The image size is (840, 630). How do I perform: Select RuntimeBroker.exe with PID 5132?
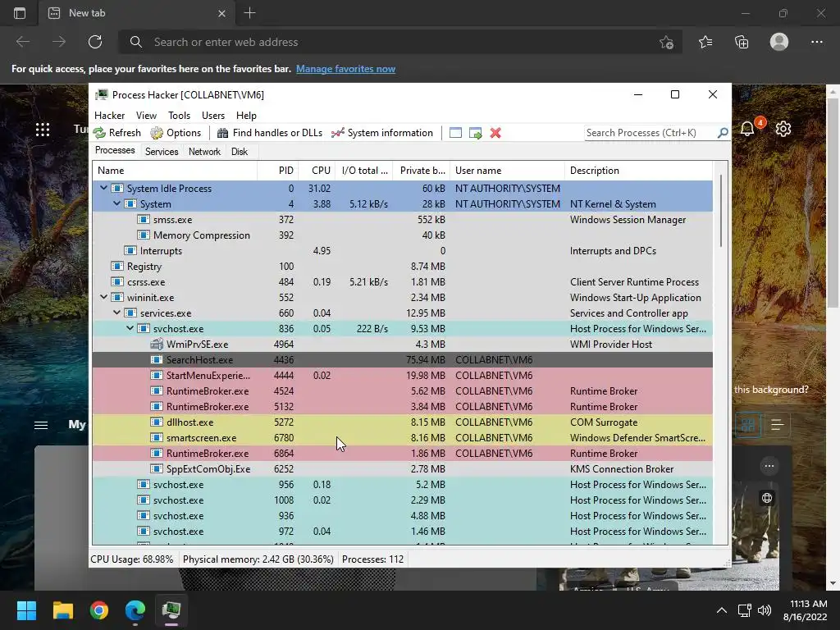(402, 407)
